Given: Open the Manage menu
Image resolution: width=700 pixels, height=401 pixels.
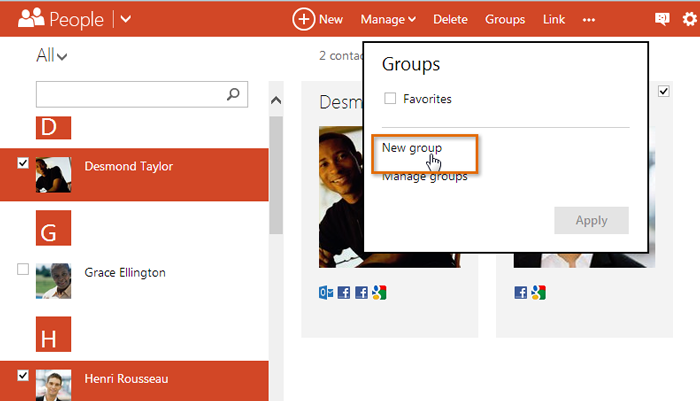Looking at the screenshot, I should pyautogui.click(x=388, y=20).
